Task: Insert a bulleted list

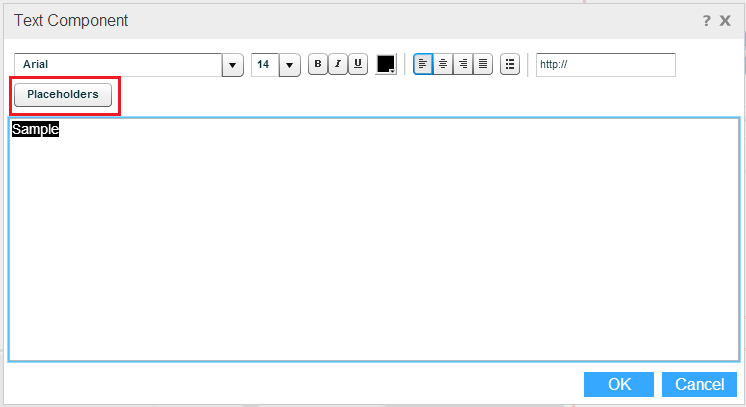Action: click(510, 64)
